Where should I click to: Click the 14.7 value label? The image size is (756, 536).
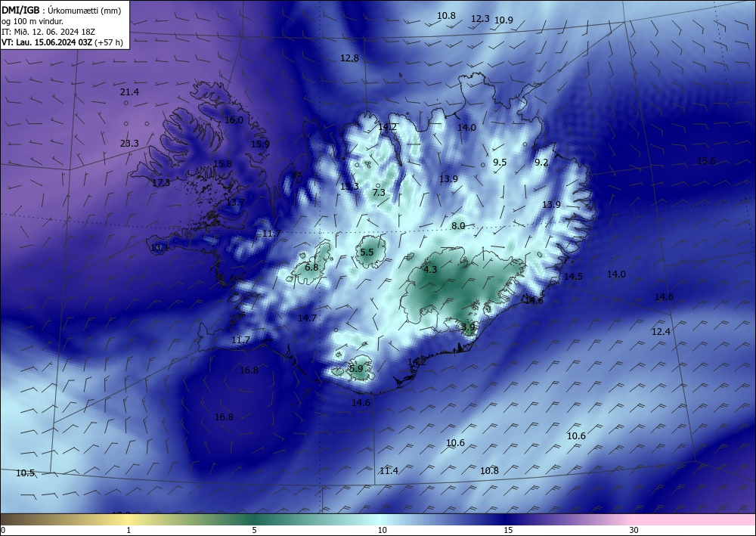(x=307, y=318)
